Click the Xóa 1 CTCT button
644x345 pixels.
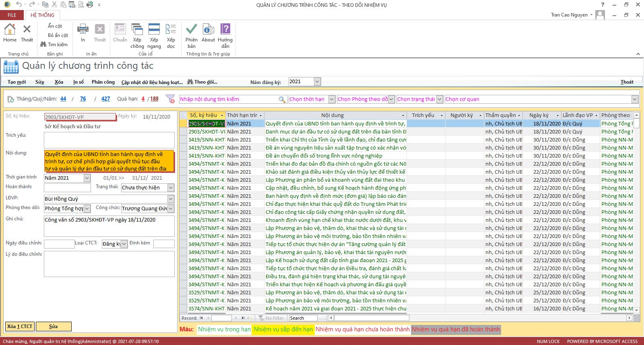[20, 327]
